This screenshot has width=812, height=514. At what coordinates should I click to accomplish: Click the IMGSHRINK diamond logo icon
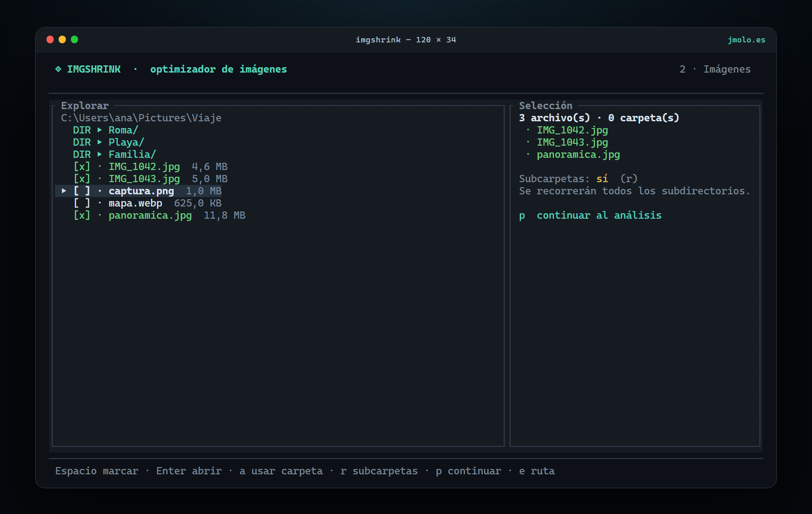pos(58,69)
